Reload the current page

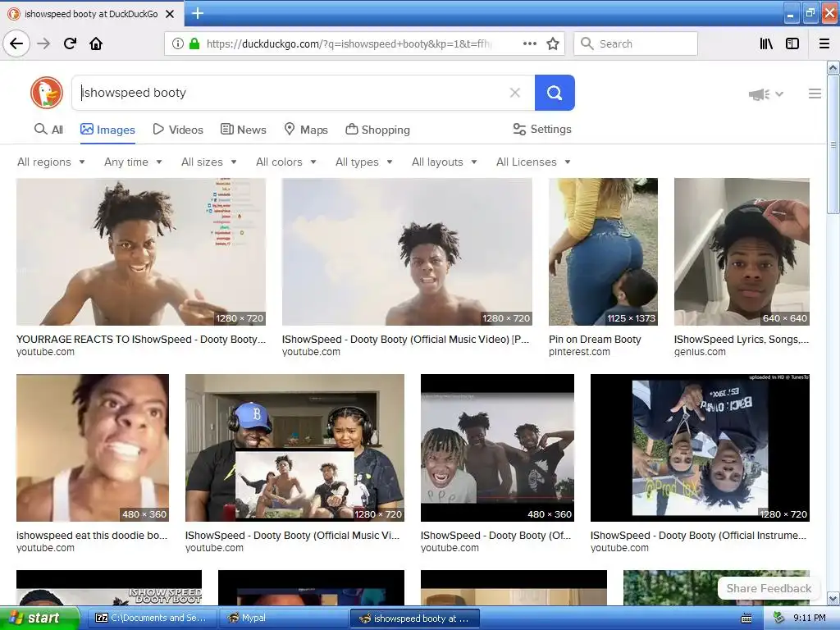click(x=70, y=43)
